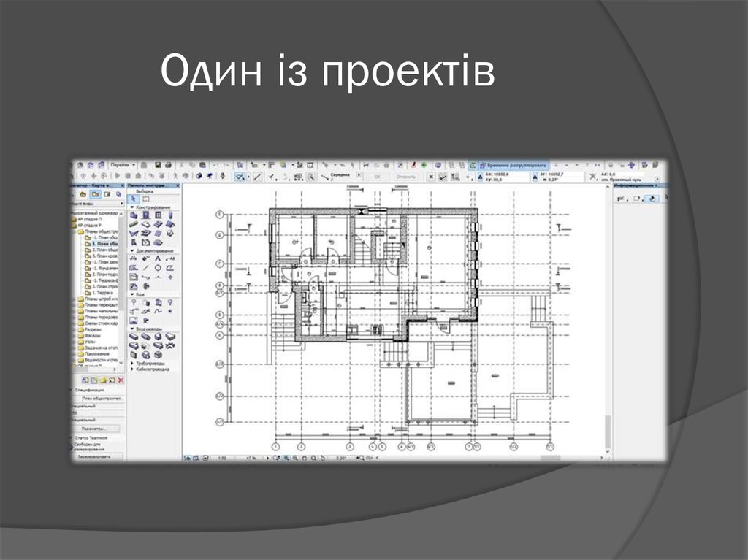Collapse the Конструирование tool section
Image resolution: width=748 pixels, height=560 pixels.
[131, 208]
